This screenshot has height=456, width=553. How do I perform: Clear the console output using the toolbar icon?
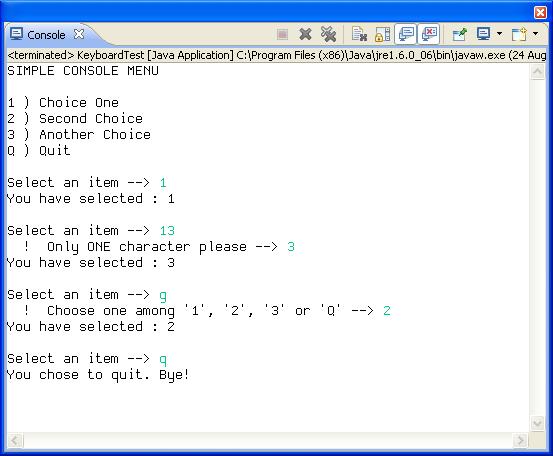click(x=359, y=34)
